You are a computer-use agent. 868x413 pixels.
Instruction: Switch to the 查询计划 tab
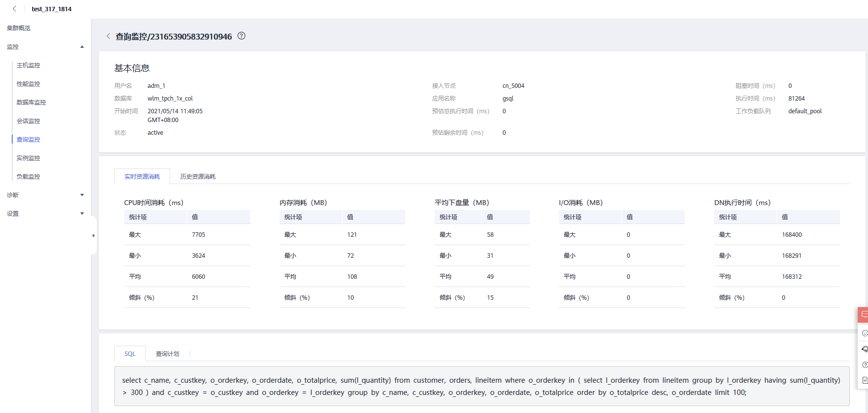pos(168,354)
